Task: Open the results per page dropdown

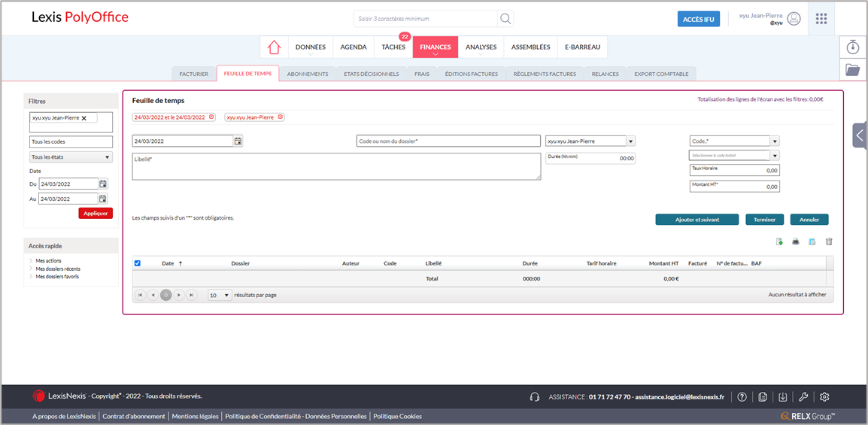Action: pos(220,295)
